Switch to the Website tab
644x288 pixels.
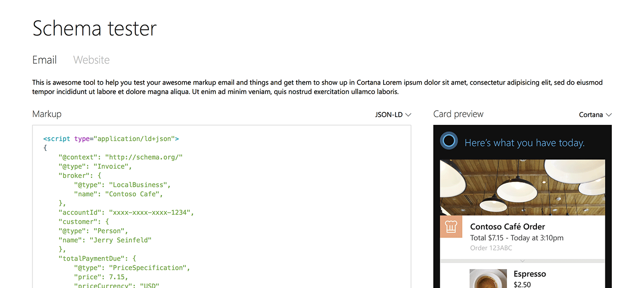pos(91,60)
